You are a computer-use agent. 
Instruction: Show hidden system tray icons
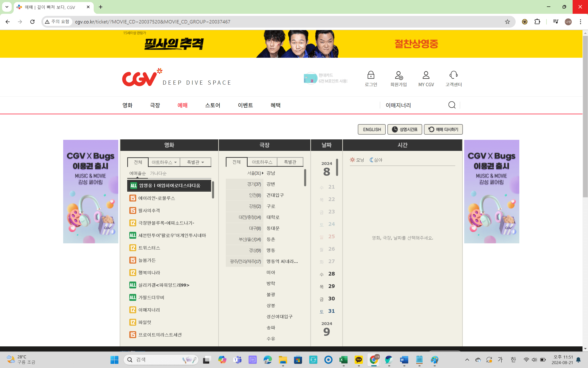[467, 360]
